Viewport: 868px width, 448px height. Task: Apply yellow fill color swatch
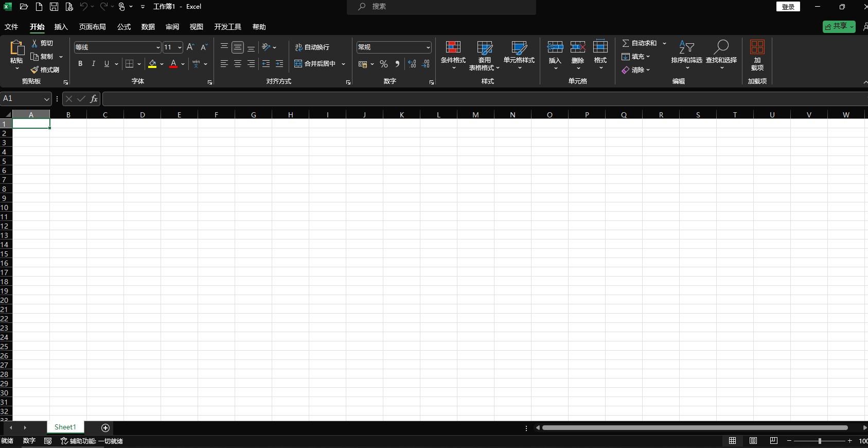(x=152, y=64)
